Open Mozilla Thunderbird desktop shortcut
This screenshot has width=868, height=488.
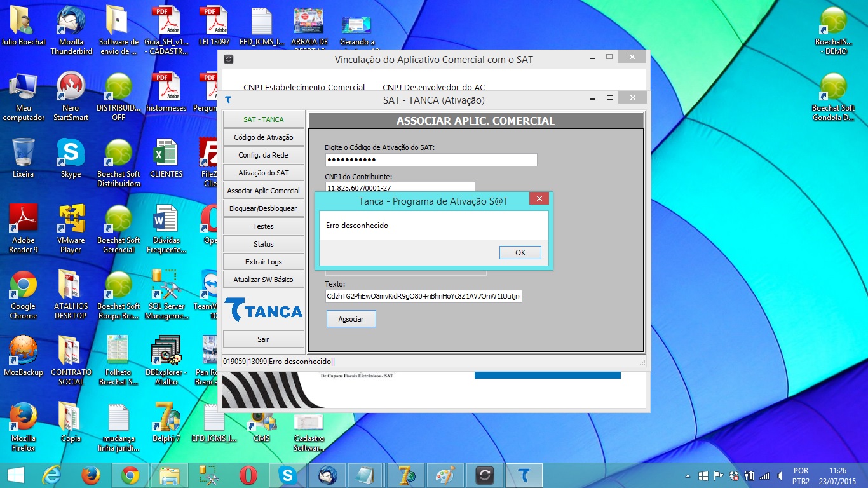click(x=71, y=32)
